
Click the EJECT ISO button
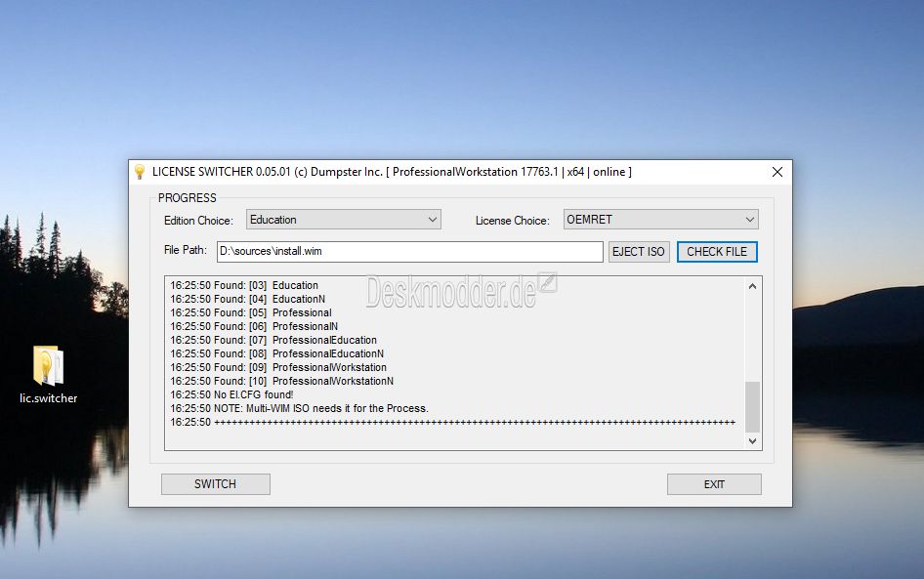(x=639, y=251)
